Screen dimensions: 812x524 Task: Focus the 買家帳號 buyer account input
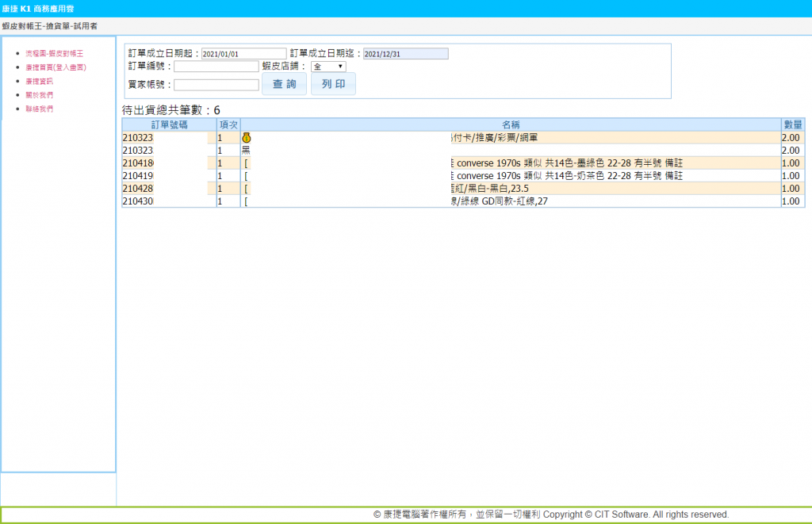(x=216, y=85)
